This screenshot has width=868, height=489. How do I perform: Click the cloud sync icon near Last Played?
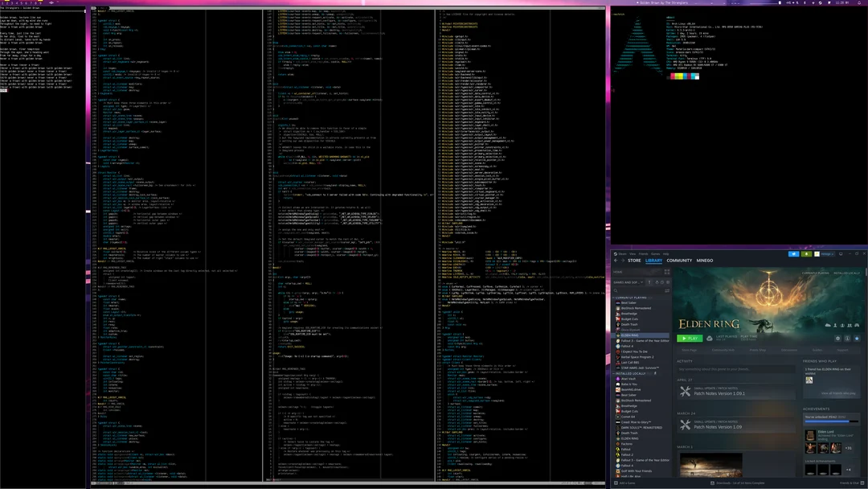[x=709, y=338]
